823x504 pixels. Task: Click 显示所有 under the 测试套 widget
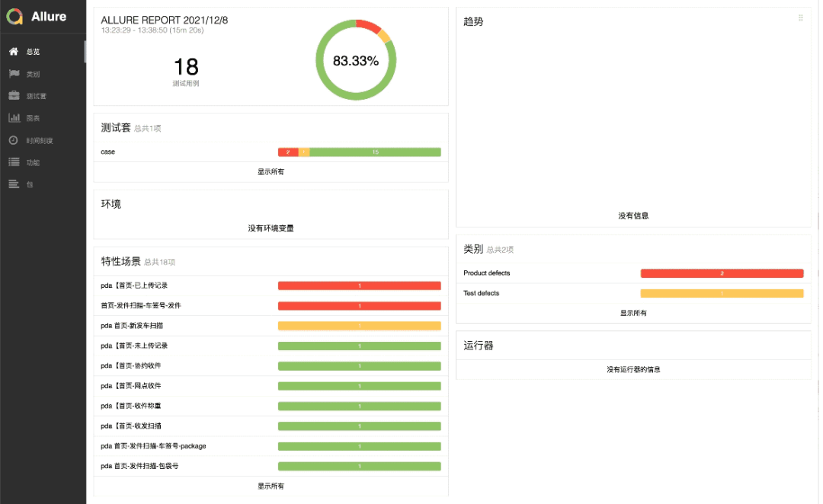271,171
